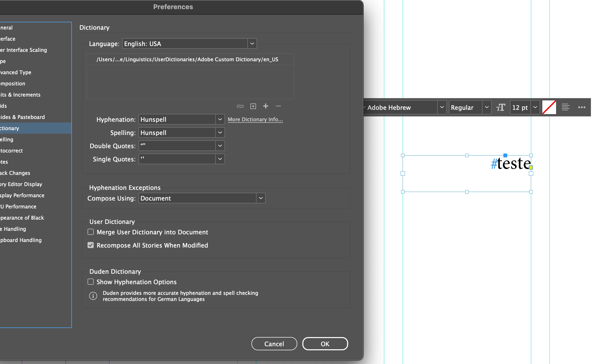Click the plus icon to add dictionary
The height and width of the screenshot is (364, 594).
point(265,106)
